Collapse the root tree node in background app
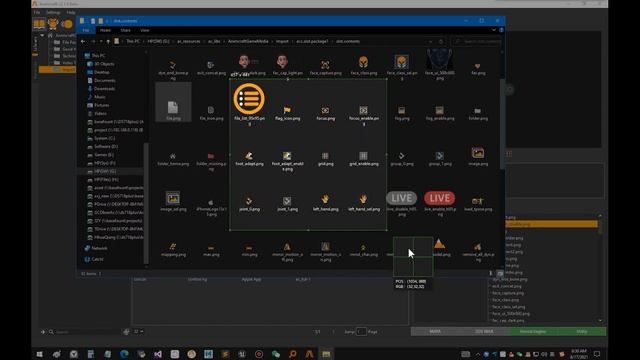Image resolution: width=640 pixels, height=360 pixels. (x=42, y=36)
